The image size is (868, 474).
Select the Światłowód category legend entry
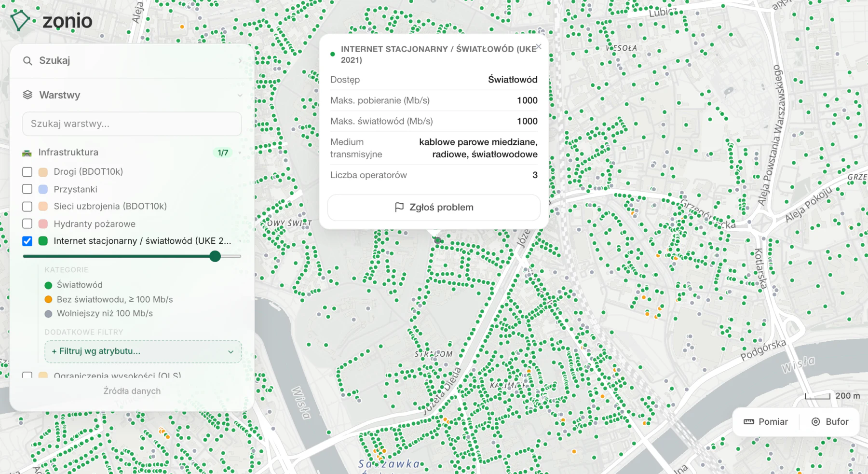(x=74, y=285)
